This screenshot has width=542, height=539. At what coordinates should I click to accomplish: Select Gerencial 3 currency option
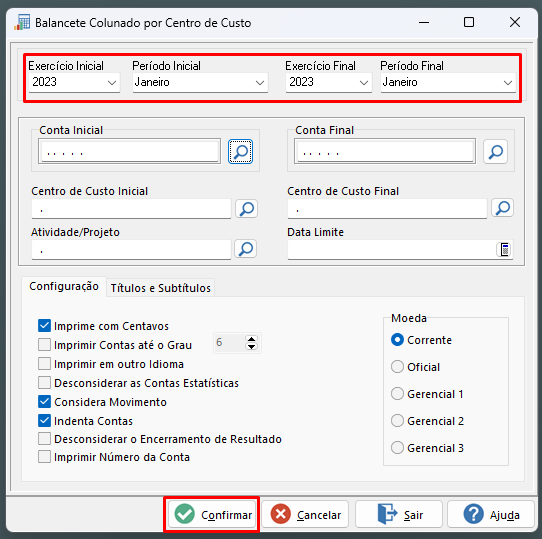(397, 448)
